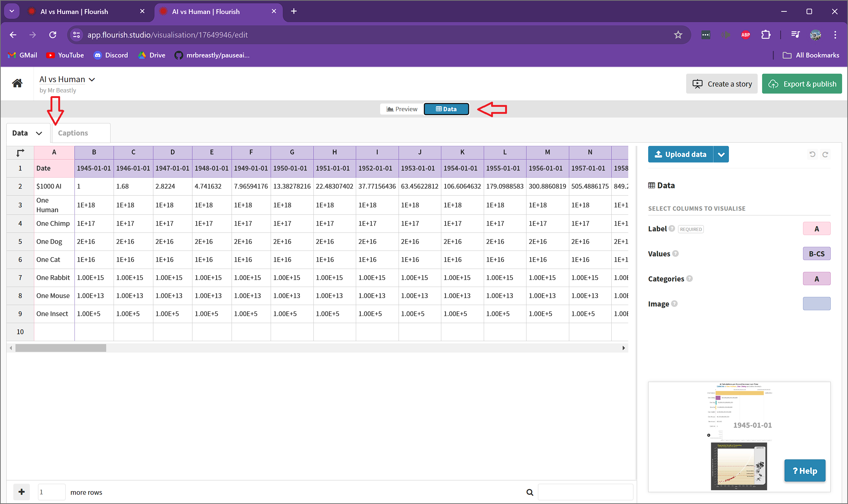Expand the Data sheet dropdown

click(40, 133)
